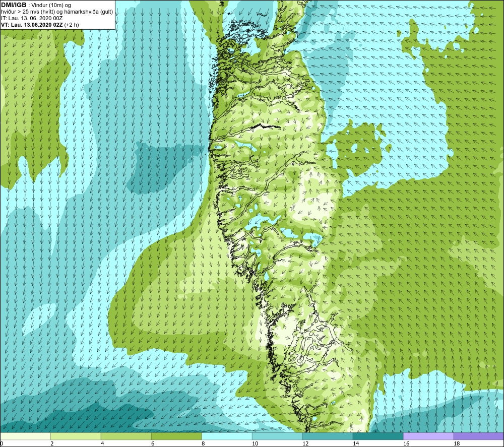Click the legend value "14"
Viewport: 504px width, 447px height.
(x=356, y=443)
